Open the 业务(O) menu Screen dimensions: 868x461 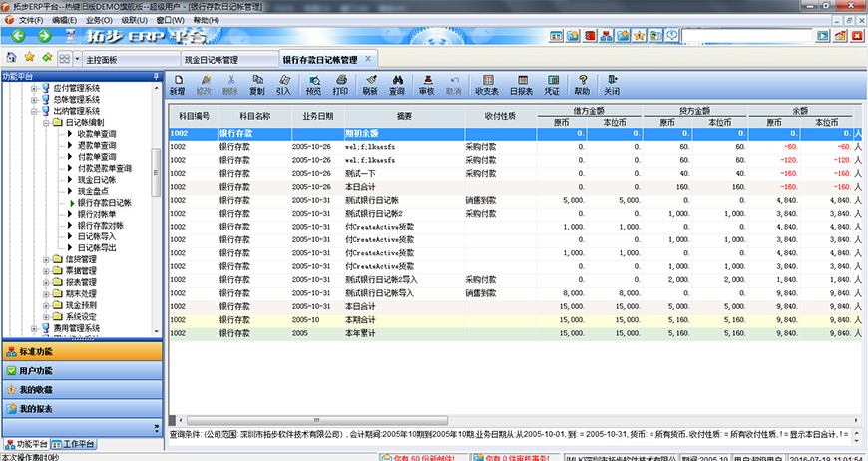click(x=99, y=20)
